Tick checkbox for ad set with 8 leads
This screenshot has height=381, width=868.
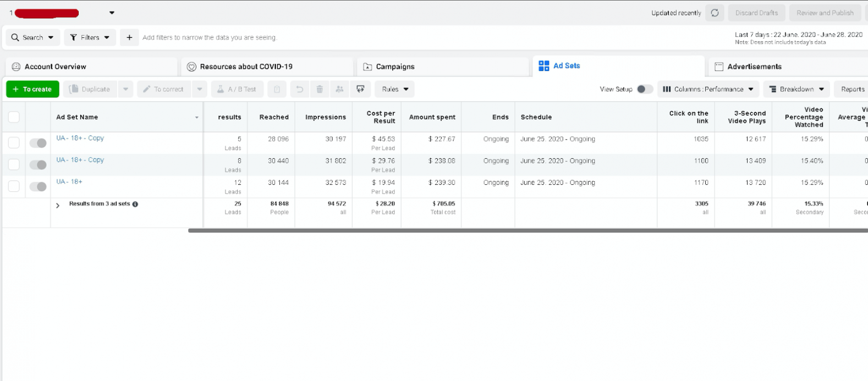pyautogui.click(x=14, y=164)
